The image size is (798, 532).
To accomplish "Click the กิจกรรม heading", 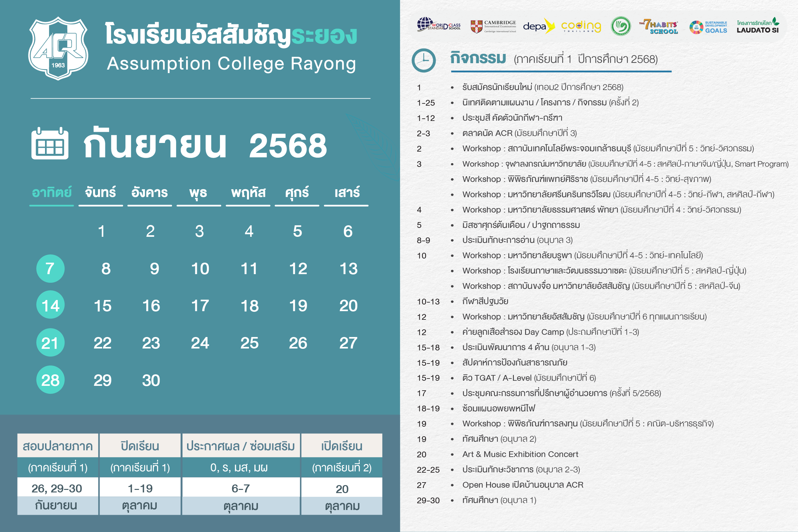I will coord(478,58).
